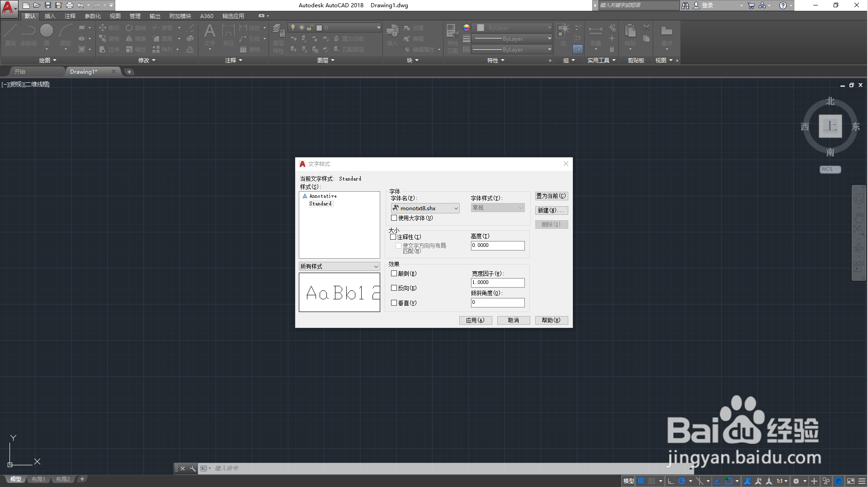Select the Rotate (旋转) tool

136,28
